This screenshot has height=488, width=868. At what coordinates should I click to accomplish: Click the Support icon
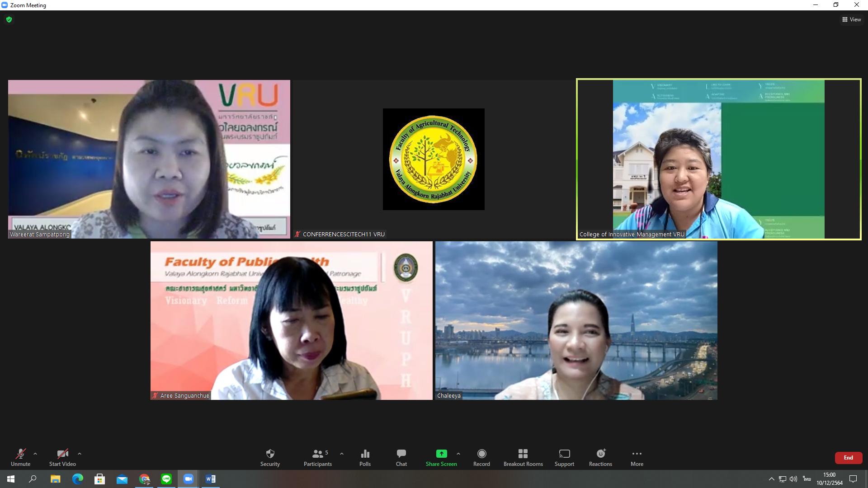(x=564, y=457)
